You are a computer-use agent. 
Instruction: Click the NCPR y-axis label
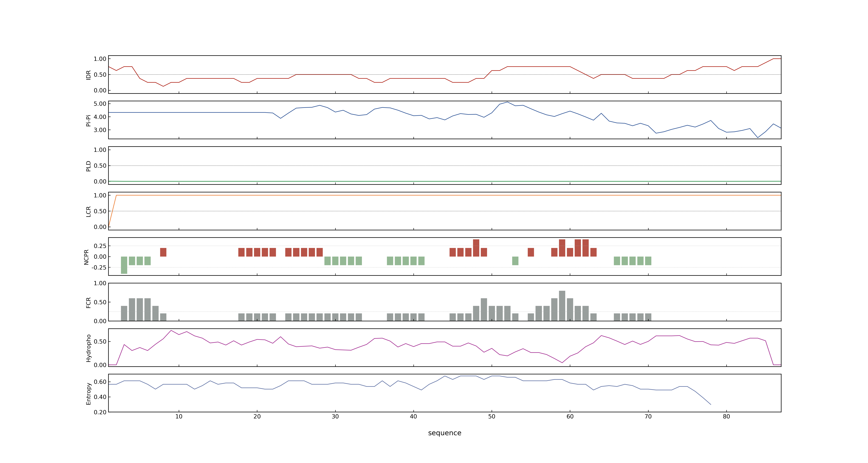click(86, 257)
